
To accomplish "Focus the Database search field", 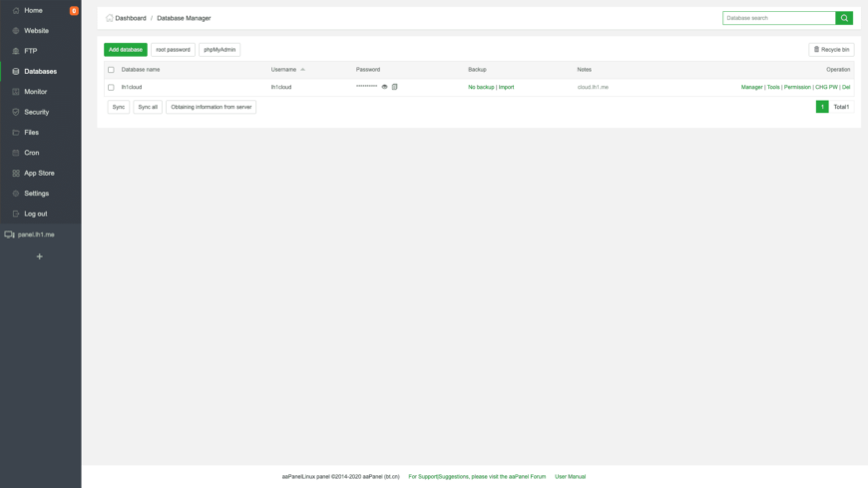I will (x=778, y=18).
